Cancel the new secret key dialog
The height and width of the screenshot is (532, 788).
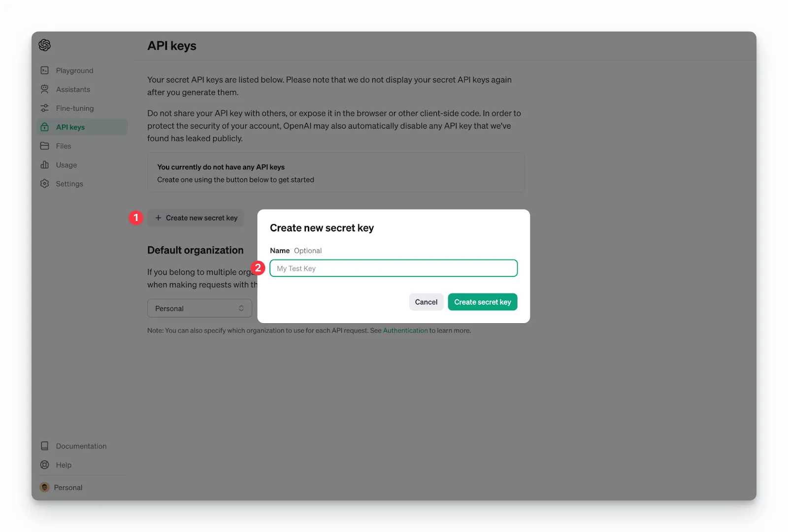[426, 302]
